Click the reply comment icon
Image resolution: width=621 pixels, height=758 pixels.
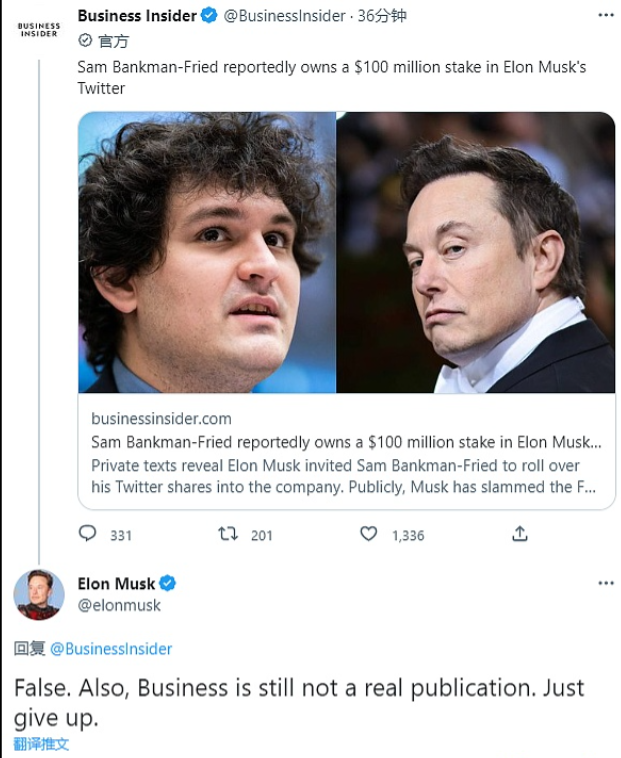coord(88,534)
